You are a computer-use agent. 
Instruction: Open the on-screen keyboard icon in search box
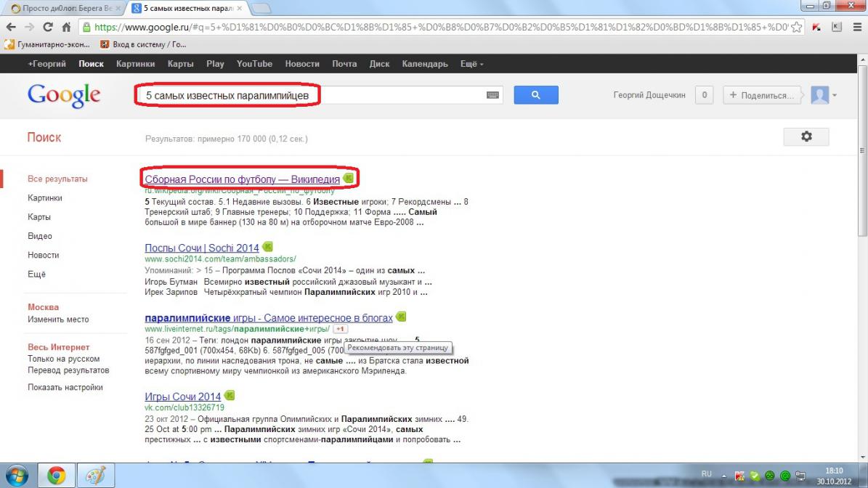pos(492,95)
